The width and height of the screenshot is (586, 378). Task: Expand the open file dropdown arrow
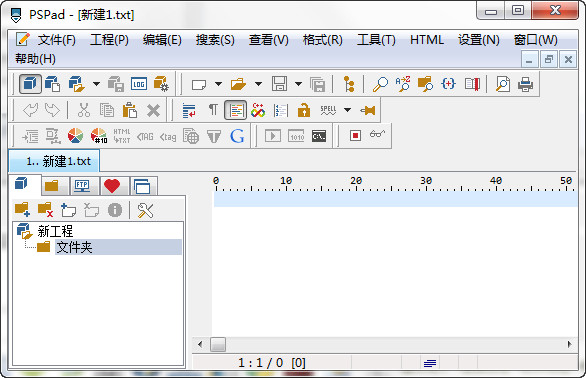tap(259, 84)
